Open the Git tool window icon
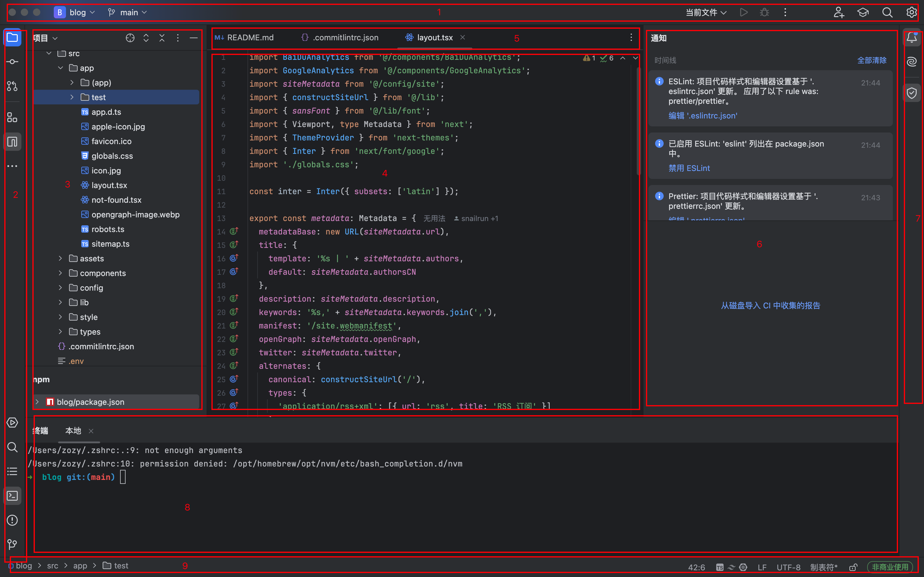924x577 pixels. pos(12,544)
